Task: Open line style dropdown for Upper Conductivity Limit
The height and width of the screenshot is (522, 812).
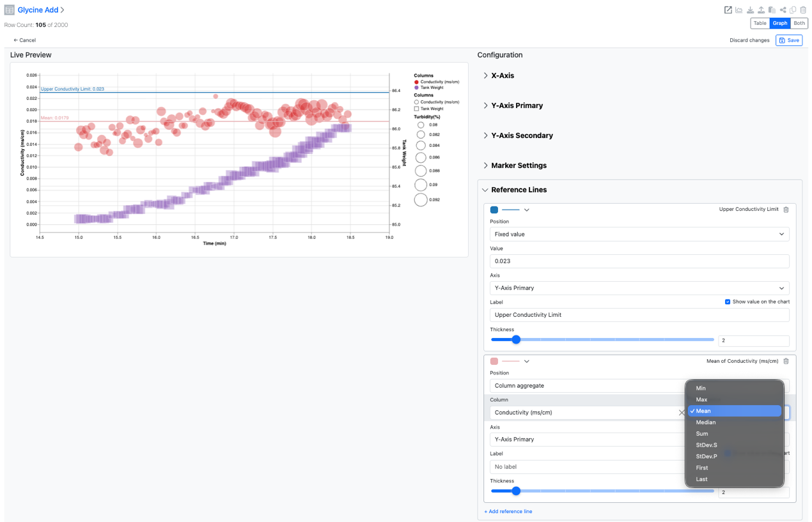Action: [527, 210]
